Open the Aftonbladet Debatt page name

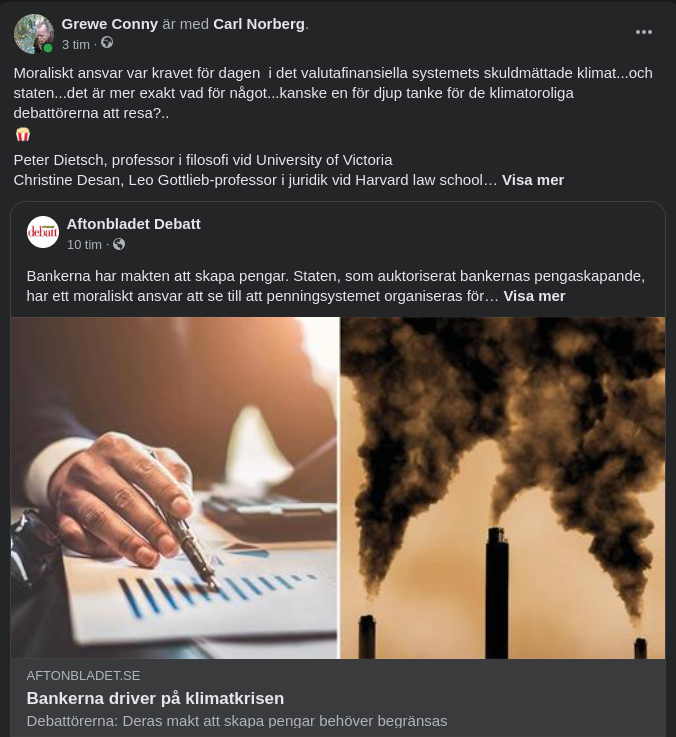(133, 224)
